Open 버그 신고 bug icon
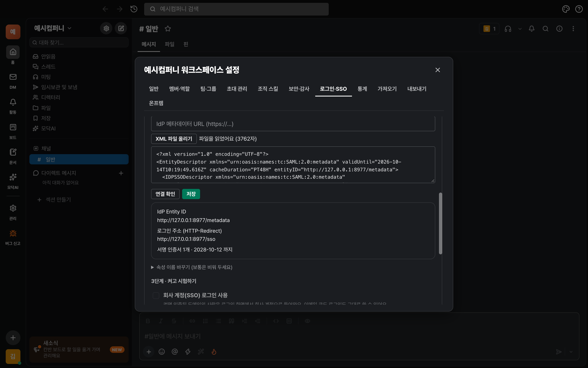The height and width of the screenshot is (368, 588). click(x=13, y=238)
